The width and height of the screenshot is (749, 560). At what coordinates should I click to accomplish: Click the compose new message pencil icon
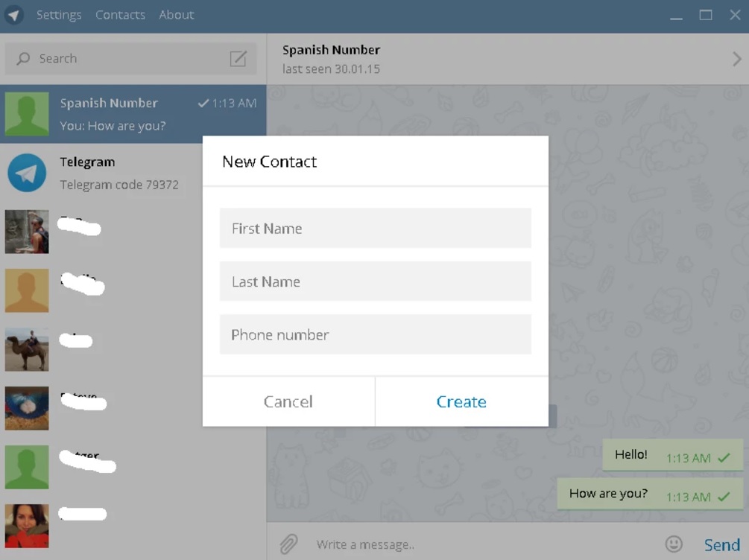click(x=238, y=59)
